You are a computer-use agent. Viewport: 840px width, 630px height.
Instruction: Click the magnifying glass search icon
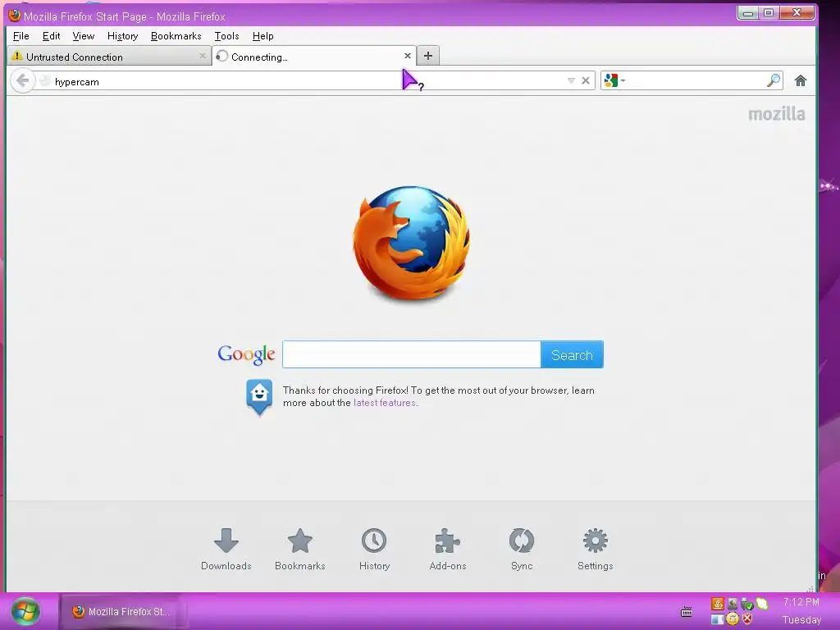pyautogui.click(x=773, y=81)
